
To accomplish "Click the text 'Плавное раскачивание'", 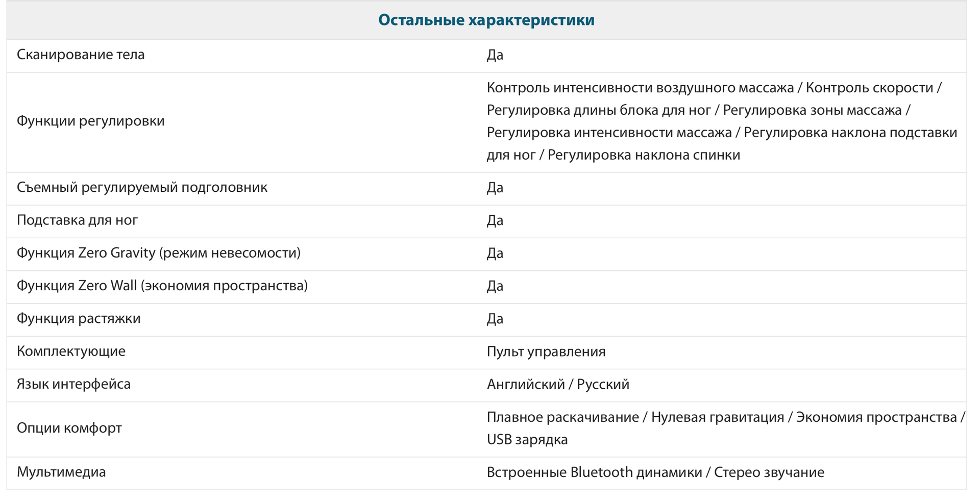I will tap(562, 417).
